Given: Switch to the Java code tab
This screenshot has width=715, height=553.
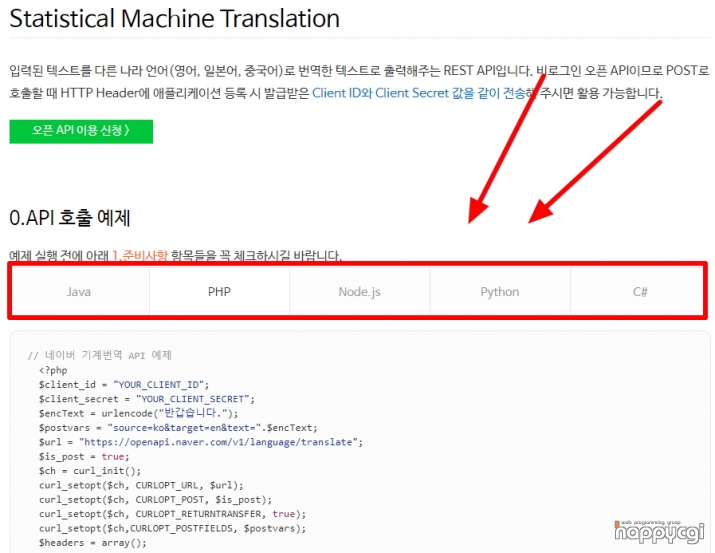Looking at the screenshot, I should [79, 292].
